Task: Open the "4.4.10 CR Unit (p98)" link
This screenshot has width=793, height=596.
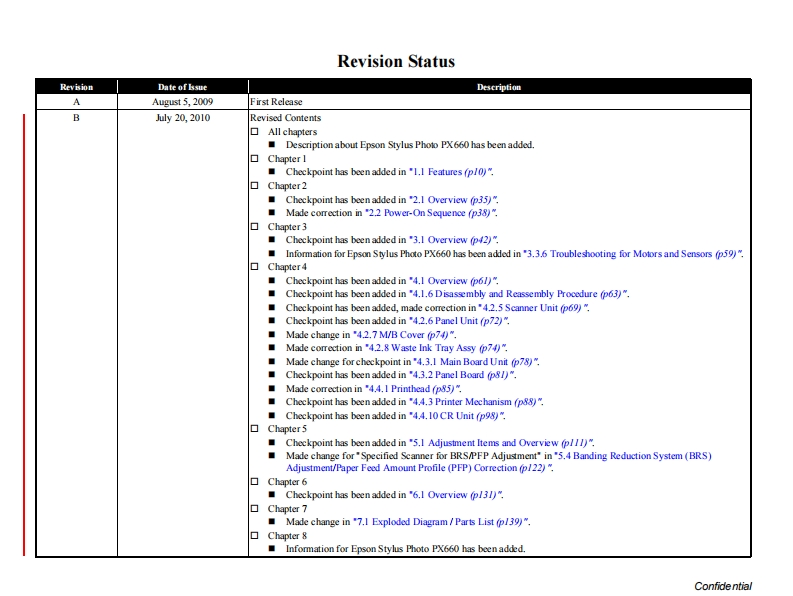Action: pyautogui.click(x=457, y=416)
